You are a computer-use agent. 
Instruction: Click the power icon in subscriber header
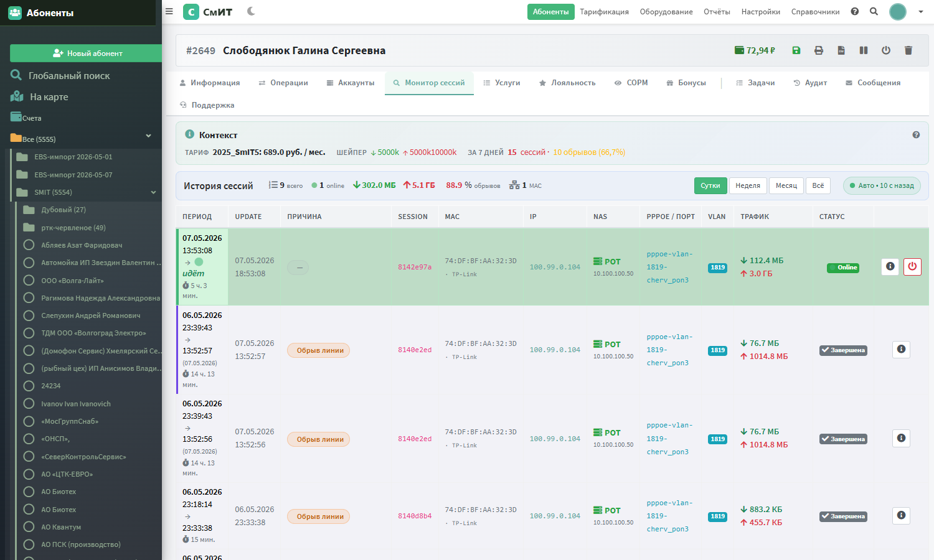(x=886, y=50)
